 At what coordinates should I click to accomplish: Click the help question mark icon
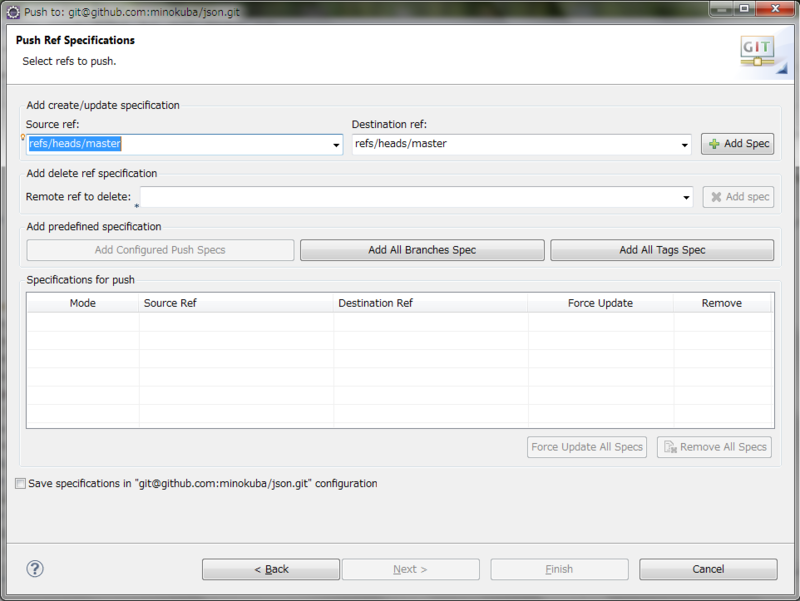[35, 569]
